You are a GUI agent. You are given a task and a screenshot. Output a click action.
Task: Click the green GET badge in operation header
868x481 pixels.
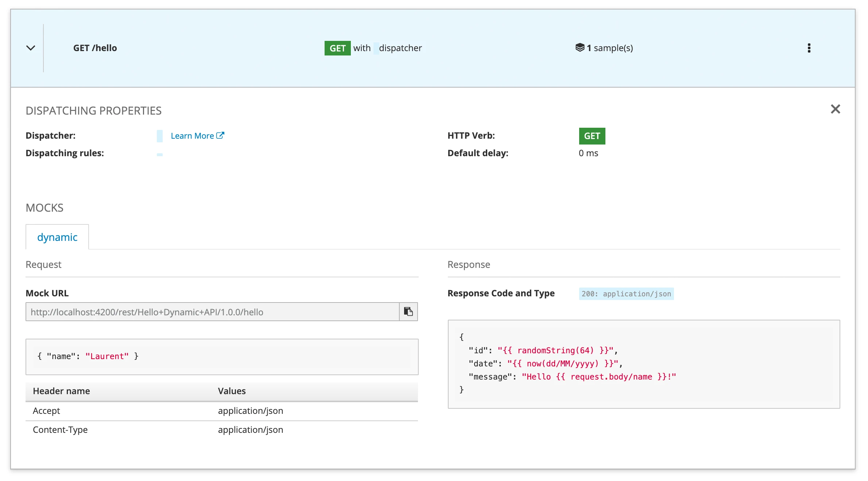(337, 48)
